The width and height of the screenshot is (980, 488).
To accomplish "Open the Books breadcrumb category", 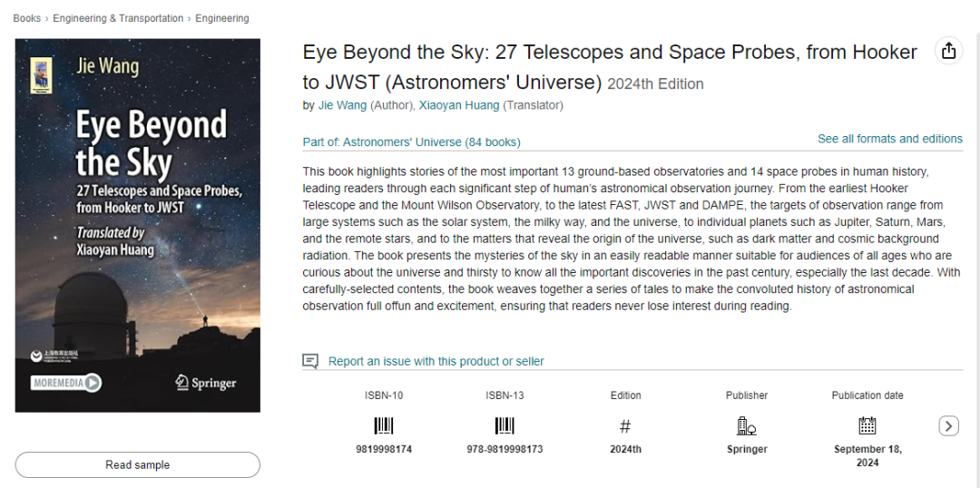I will coord(27,19).
